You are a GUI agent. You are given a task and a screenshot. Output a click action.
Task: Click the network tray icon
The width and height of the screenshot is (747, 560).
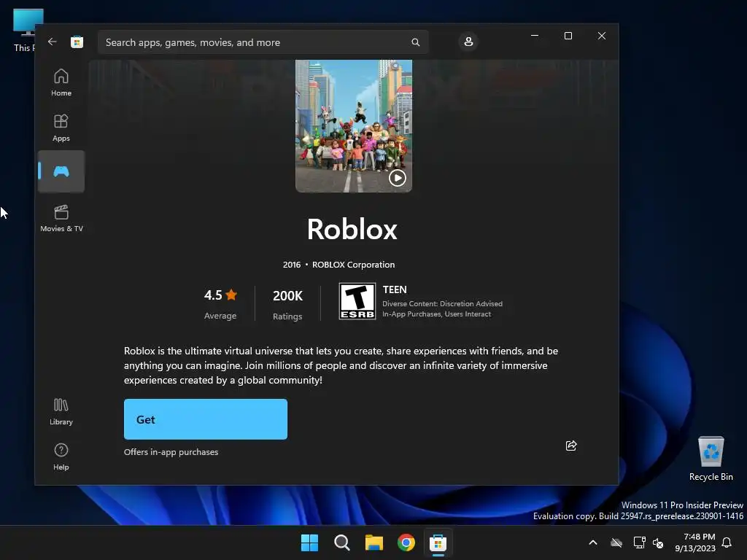pos(639,542)
